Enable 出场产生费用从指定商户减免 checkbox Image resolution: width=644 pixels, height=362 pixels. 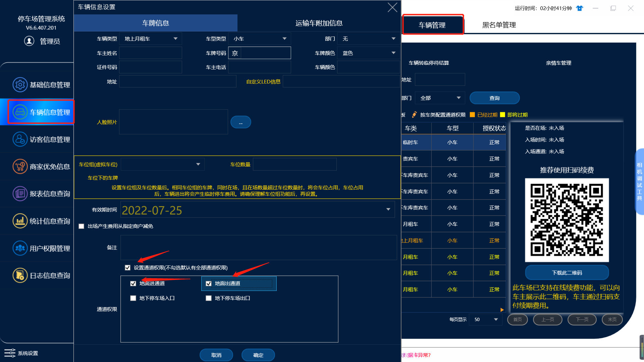coord(81,226)
